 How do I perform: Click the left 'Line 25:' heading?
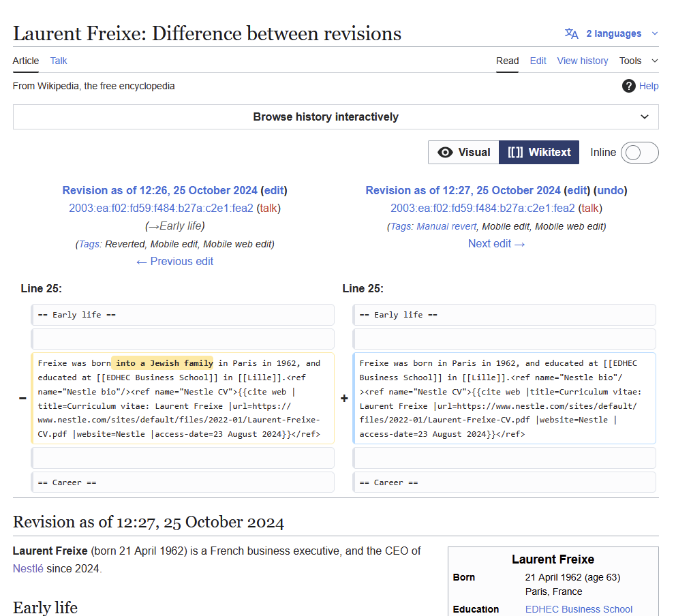[x=41, y=288]
